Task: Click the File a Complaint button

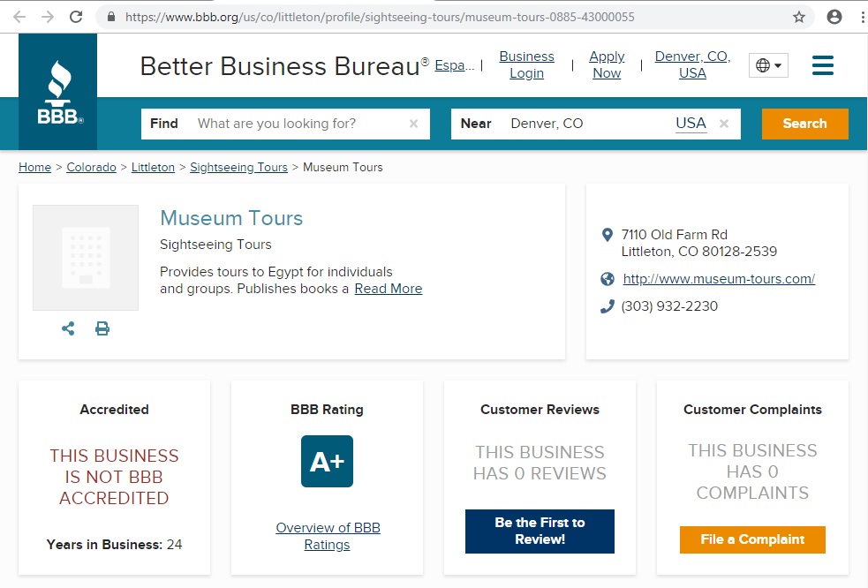Action: [x=752, y=539]
